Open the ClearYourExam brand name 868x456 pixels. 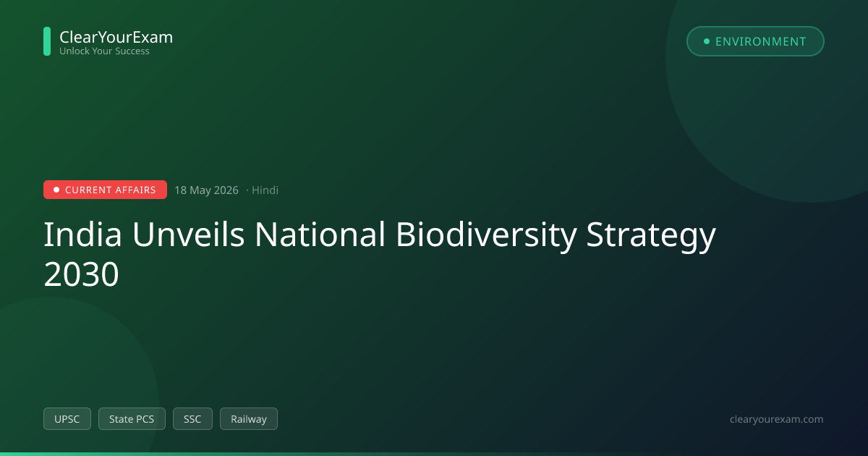(x=116, y=37)
